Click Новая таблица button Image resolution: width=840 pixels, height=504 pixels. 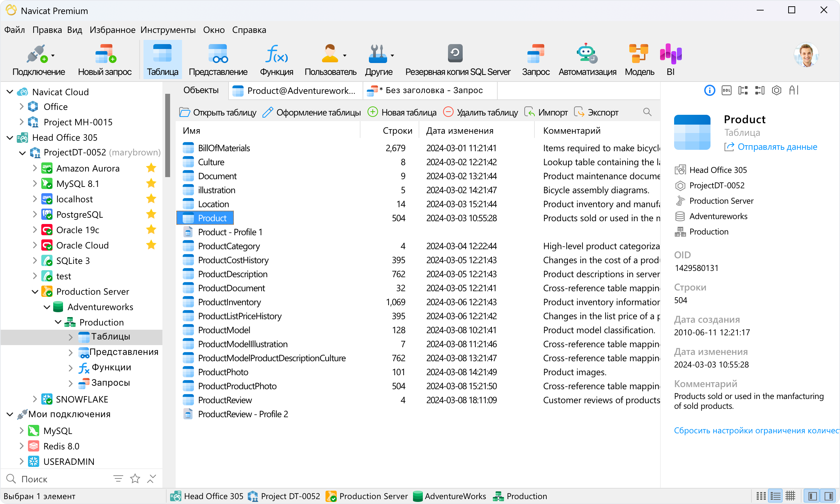pyautogui.click(x=402, y=112)
